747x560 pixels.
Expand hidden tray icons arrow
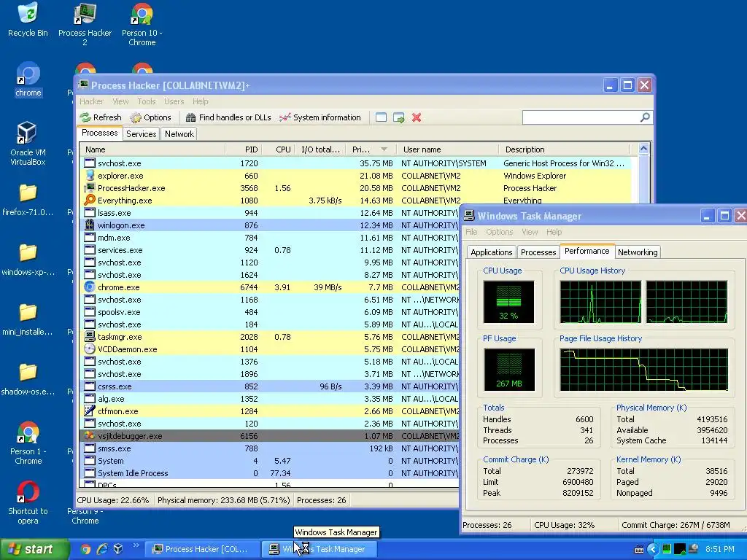652,549
